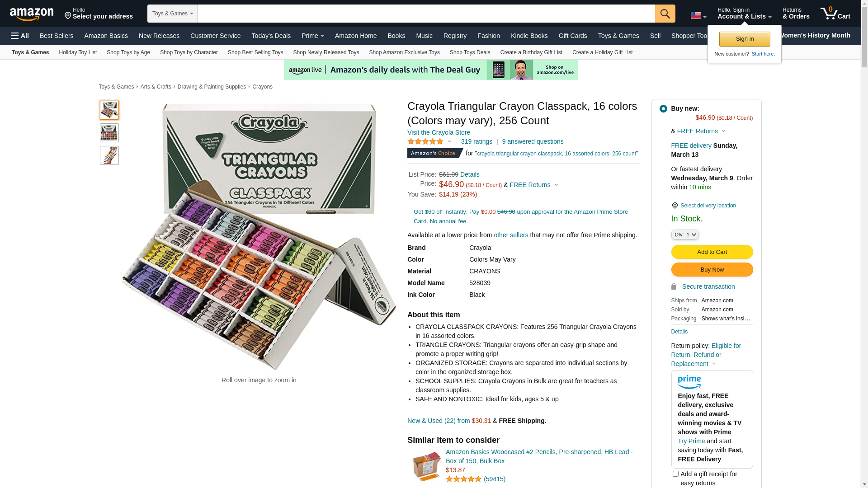The image size is (868, 488).
Task: Open the All hamburger menu
Action: [x=20, y=36]
